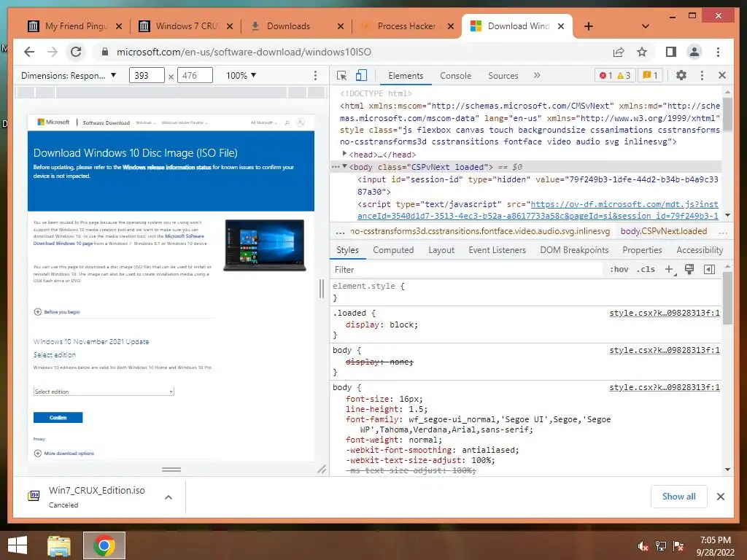747x560 pixels.
Task: Click the viewport height field 476
Action: (194, 75)
